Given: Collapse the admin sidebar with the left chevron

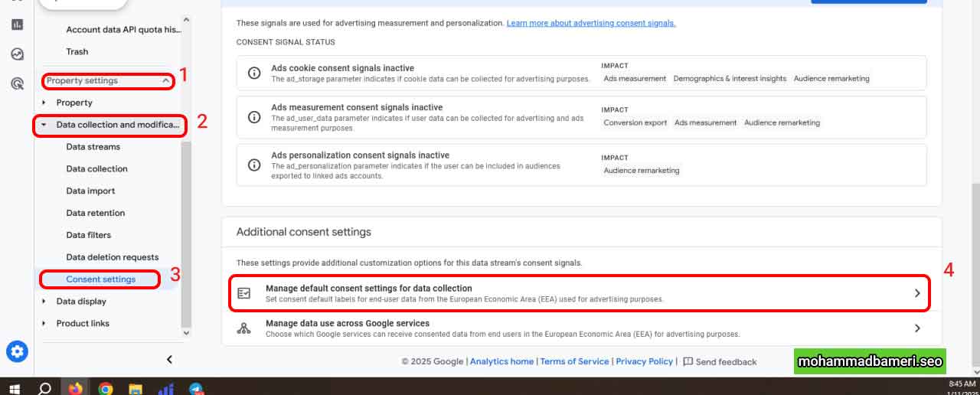Looking at the screenshot, I should click(169, 359).
